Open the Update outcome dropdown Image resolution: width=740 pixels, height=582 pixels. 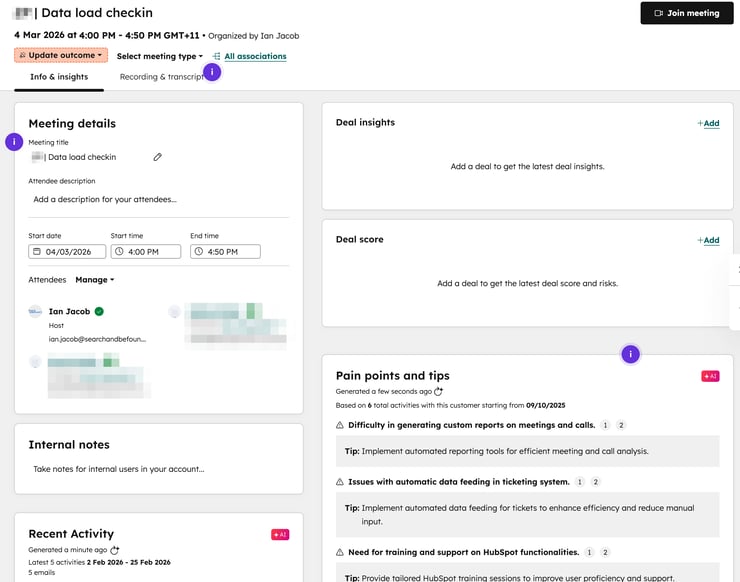60,56
